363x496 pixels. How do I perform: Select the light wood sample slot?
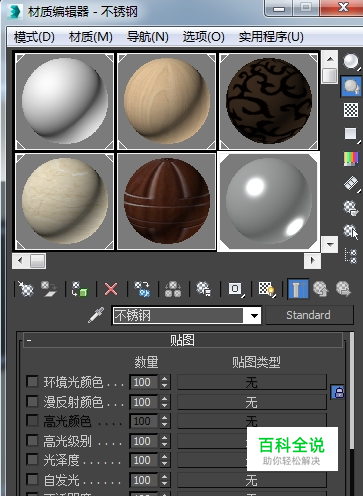click(x=167, y=101)
